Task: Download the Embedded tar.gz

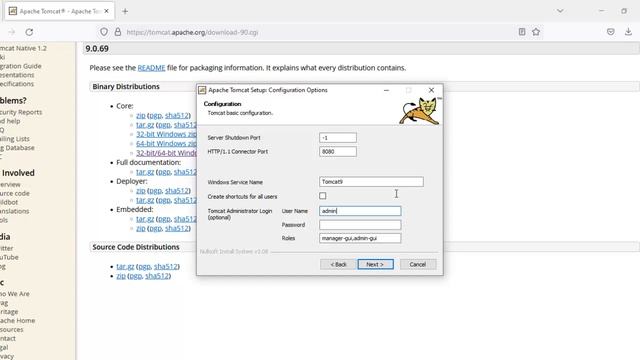Action: point(145,219)
